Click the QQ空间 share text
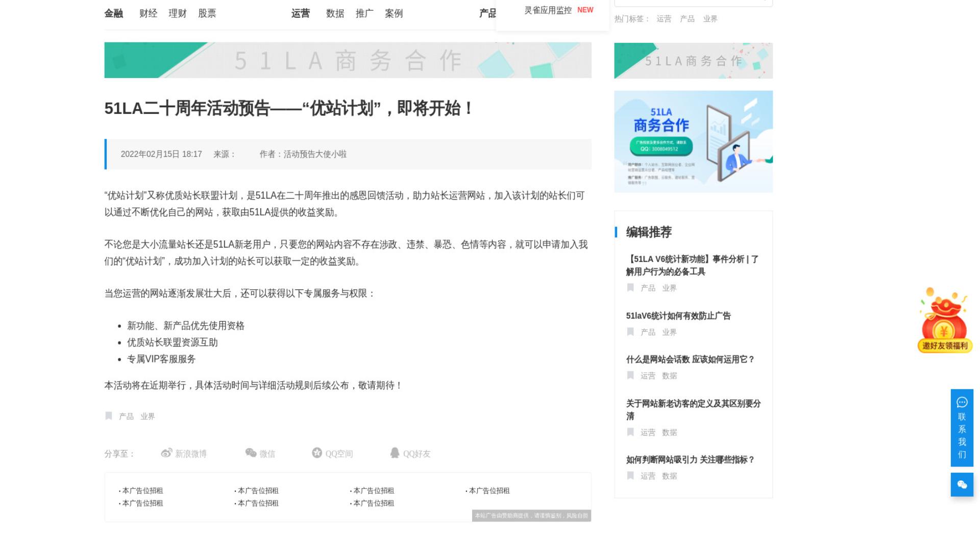This screenshot has height=536, width=980. (339, 454)
